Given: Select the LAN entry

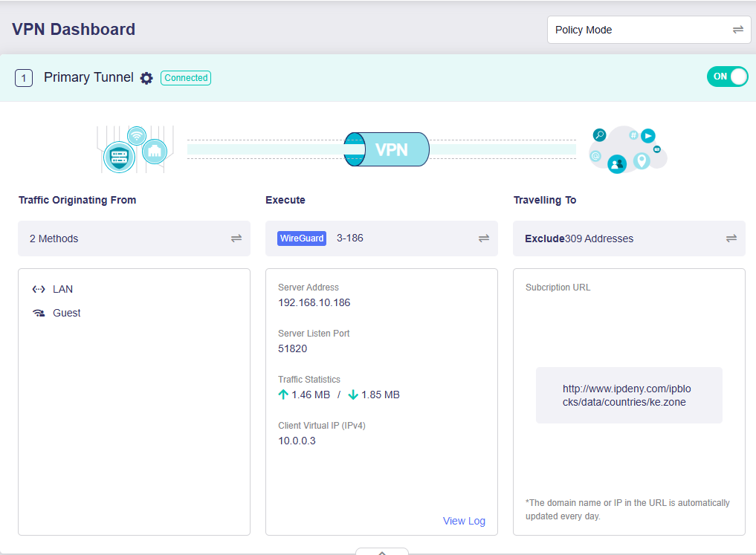Looking at the screenshot, I should point(53,289).
